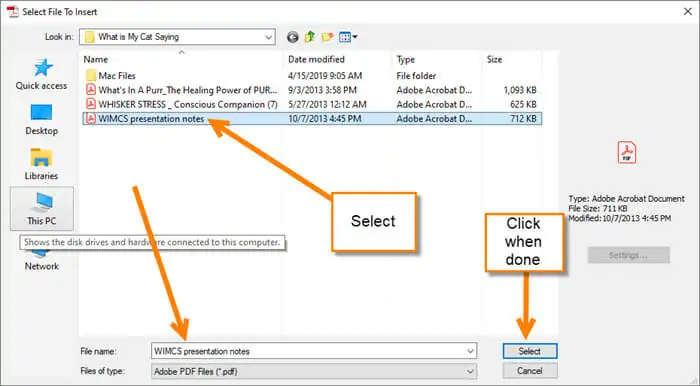Click the 9/3/2013 3:58 PM date cell
This screenshot has width=700, height=386.
[322, 90]
